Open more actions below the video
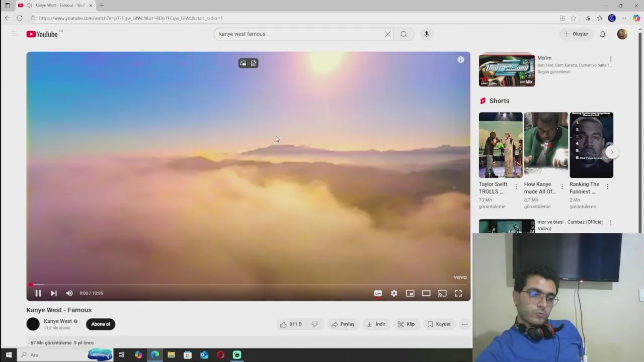Image resolution: width=644 pixels, height=362 pixels. click(465, 324)
